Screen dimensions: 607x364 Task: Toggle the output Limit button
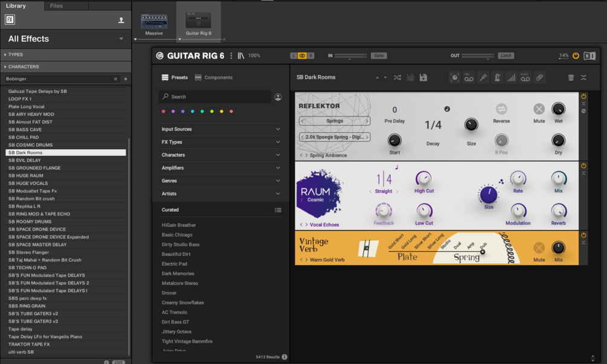pyautogui.click(x=506, y=56)
